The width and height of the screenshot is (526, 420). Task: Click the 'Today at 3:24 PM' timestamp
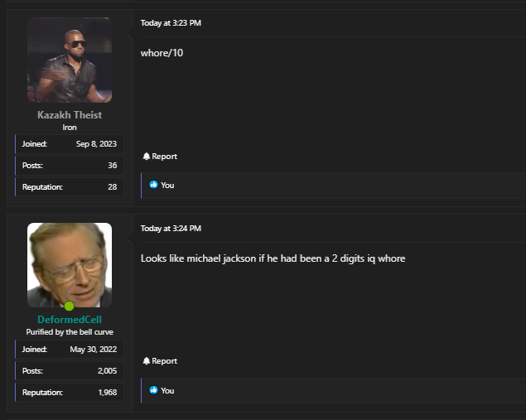[x=171, y=229]
